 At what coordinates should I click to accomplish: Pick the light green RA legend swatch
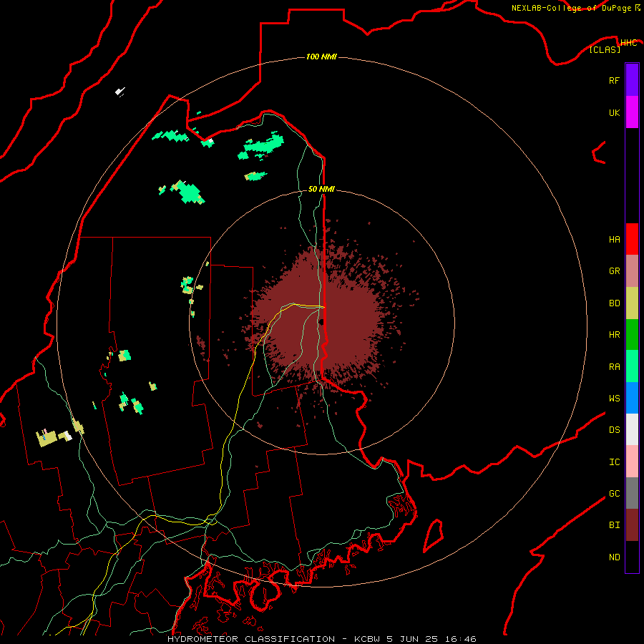632,366
